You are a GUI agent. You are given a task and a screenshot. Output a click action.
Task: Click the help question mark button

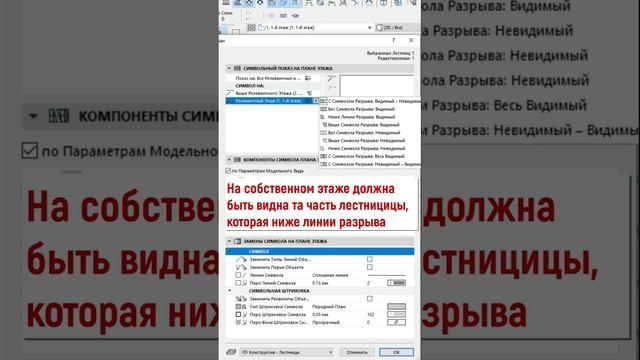pyautogui.click(x=393, y=40)
